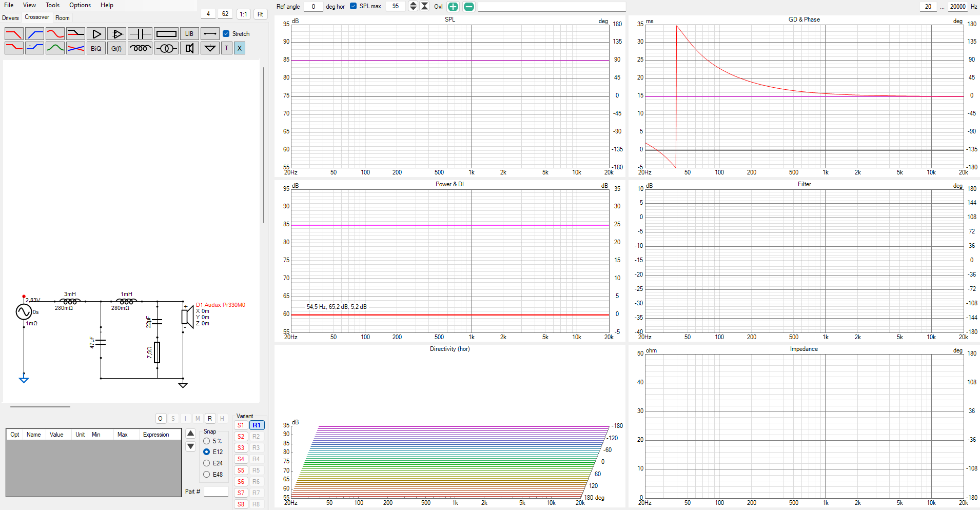Switch to the Room tab
980x510 pixels.
pos(63,18)
